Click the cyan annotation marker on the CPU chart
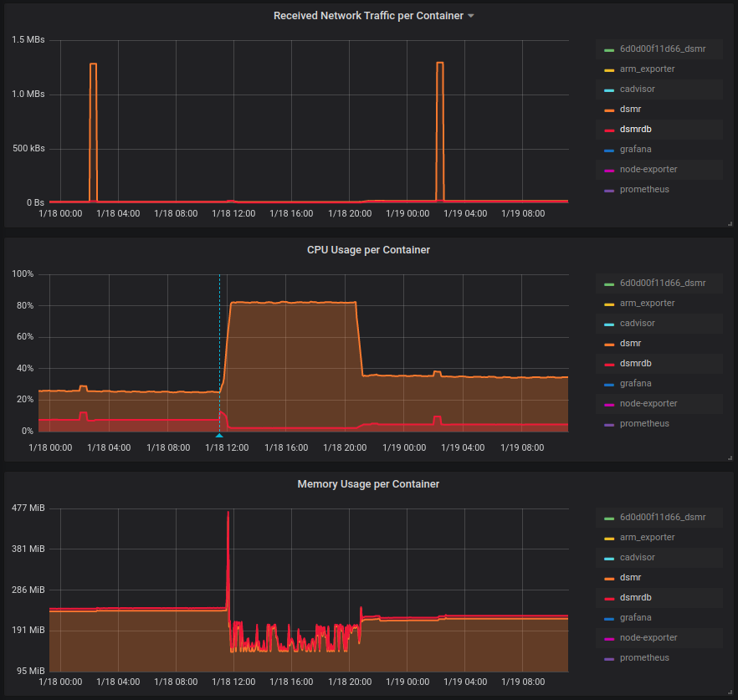Screen dimensions: 738x700 click(x=219, y=434)
